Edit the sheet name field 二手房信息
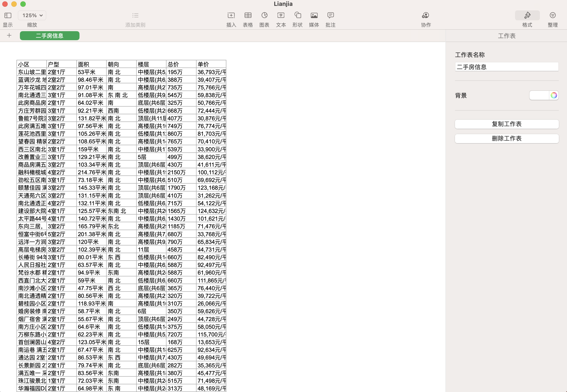This screenshot has height=392, width=567. 506,67
